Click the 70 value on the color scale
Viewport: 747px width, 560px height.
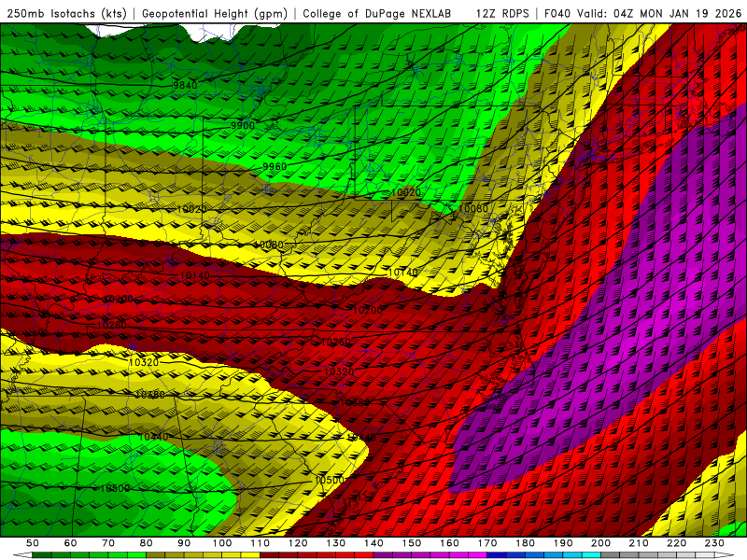108,543
